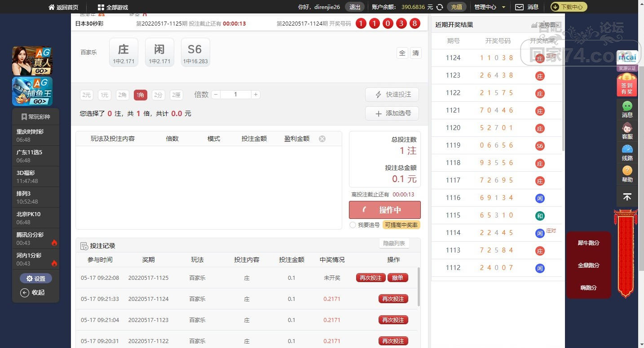Enable the 我要追号 radio option
The image size is (644, 348).
[x=353, y=225]
